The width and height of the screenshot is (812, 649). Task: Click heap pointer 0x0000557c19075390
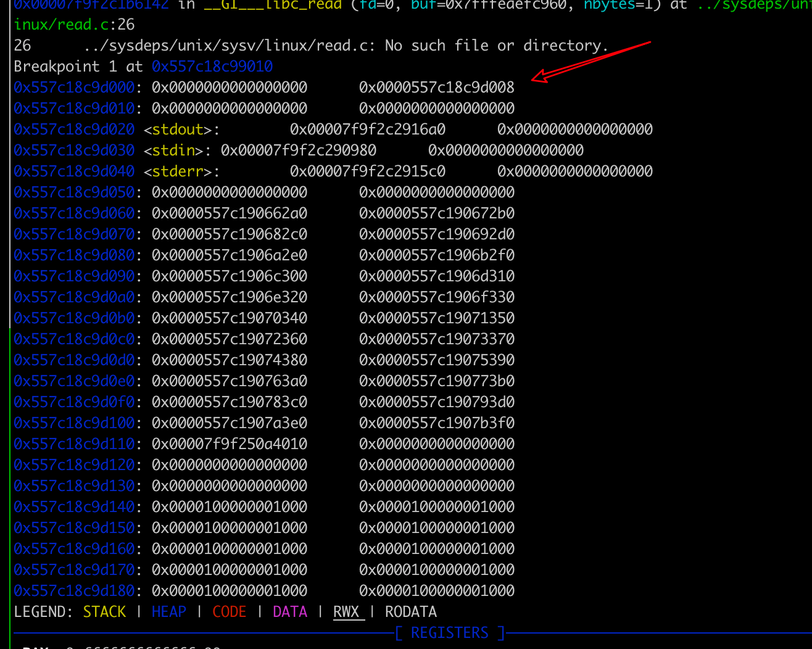tap(437, 360)
